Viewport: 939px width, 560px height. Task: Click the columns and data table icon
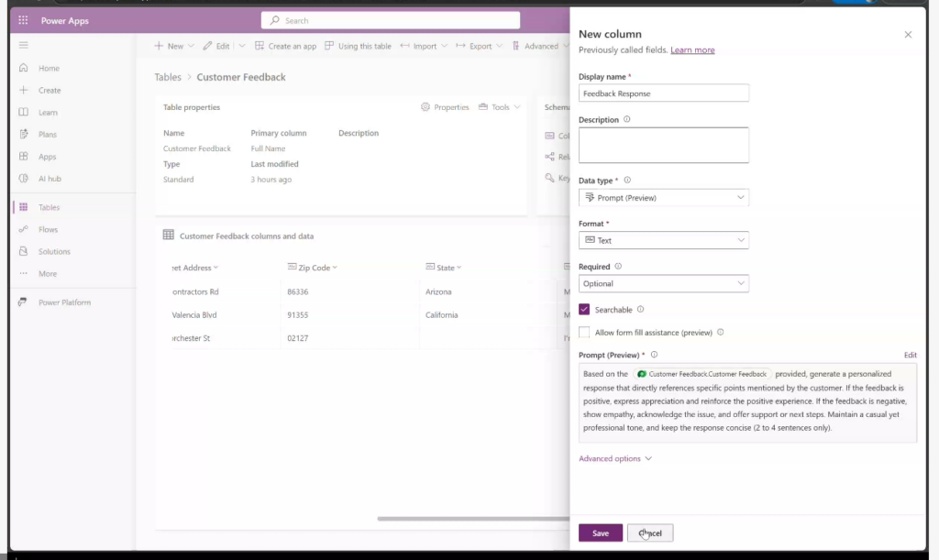(169, 236)
